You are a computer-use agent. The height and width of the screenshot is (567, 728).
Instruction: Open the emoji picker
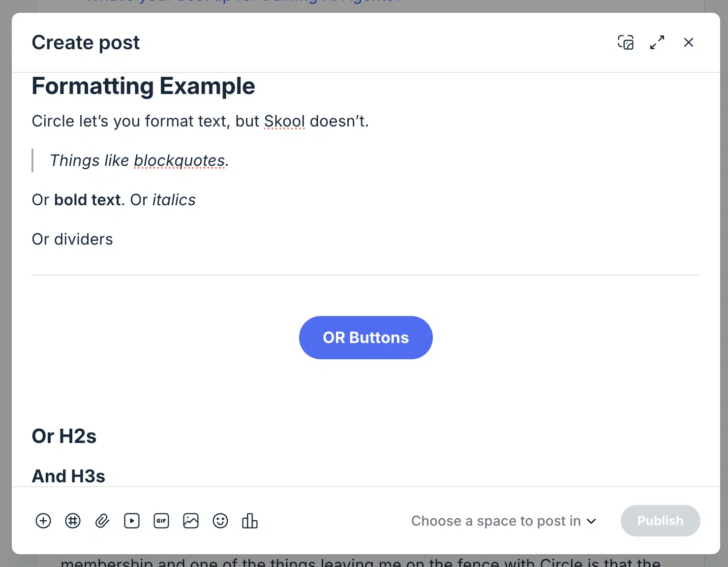click(220, 521)
